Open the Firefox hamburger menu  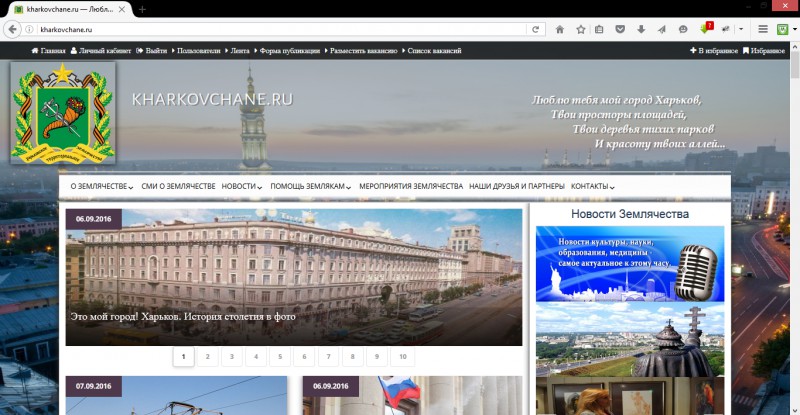[x=763, y=30]
